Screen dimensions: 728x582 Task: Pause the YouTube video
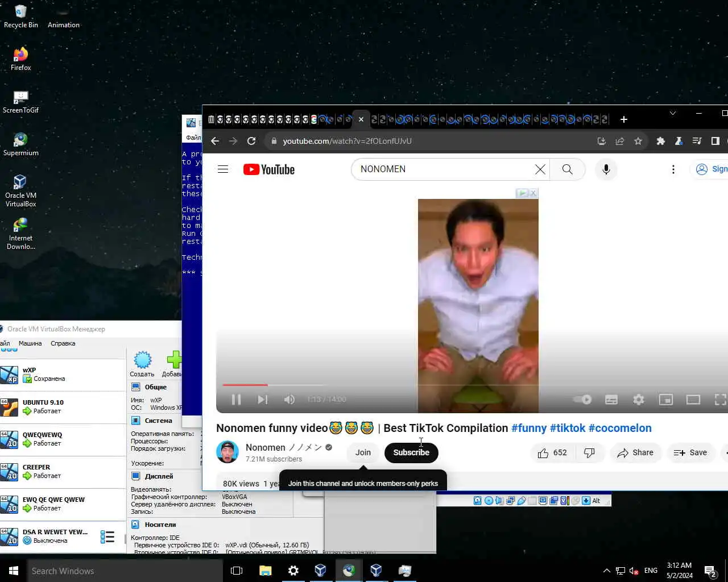point(236,400)
